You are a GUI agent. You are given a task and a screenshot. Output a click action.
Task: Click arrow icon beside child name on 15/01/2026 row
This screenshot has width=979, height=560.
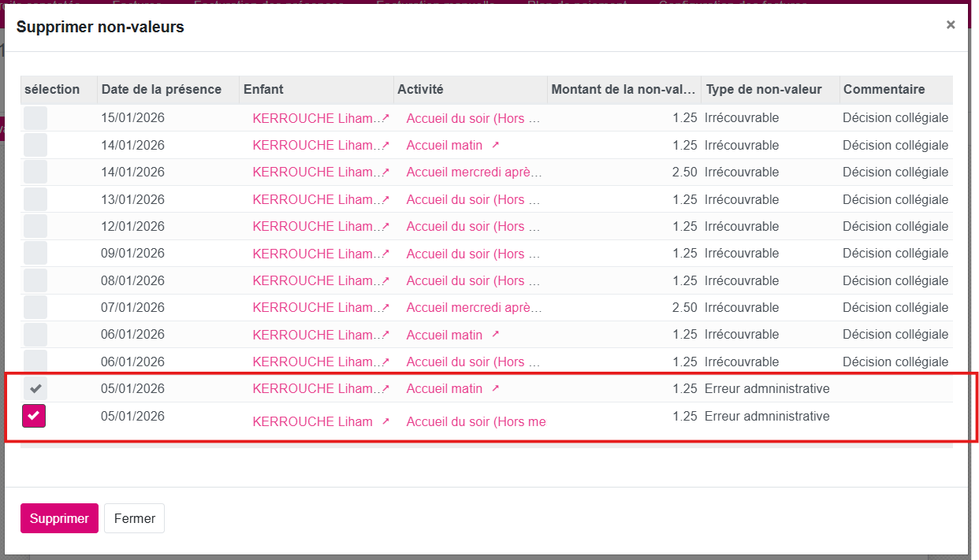[x=385, y=118]
